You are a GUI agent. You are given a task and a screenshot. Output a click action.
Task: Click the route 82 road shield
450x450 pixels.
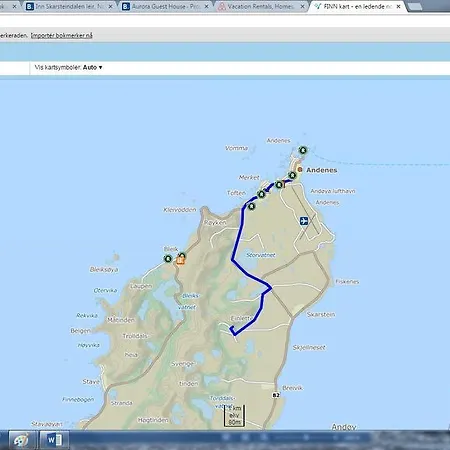click(276, 395)
